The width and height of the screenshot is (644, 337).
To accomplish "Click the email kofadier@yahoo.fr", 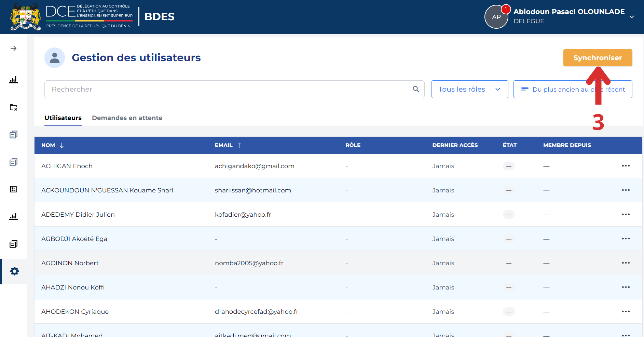I will (243, 215).
